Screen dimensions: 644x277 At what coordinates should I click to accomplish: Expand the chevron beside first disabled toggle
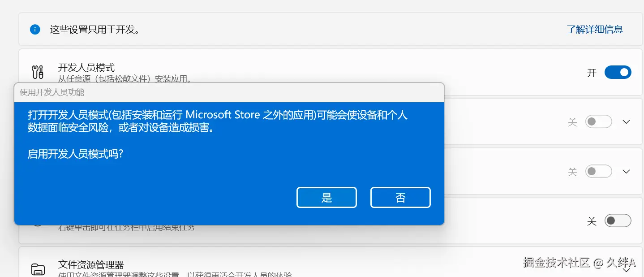627,122
